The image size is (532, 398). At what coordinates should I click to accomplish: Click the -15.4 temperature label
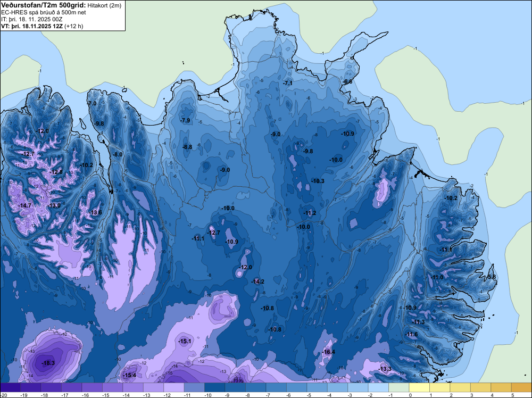pyautogui.click(x=129, y=375)
